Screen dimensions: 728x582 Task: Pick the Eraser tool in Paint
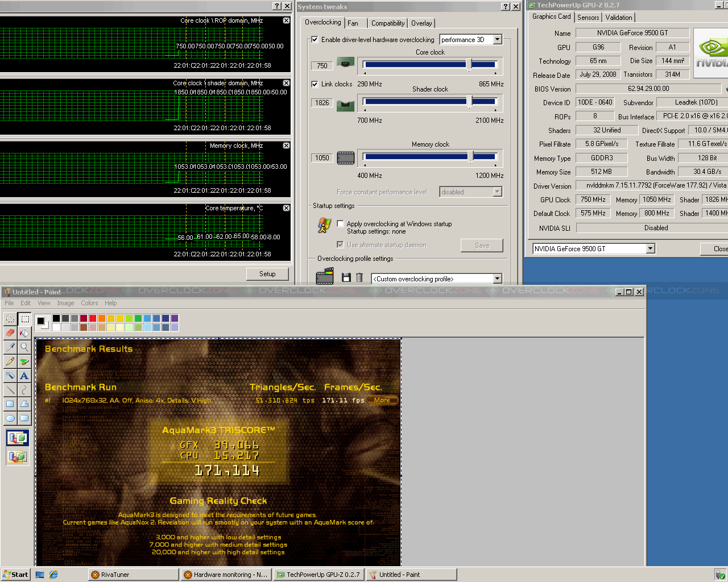[10, 333]
